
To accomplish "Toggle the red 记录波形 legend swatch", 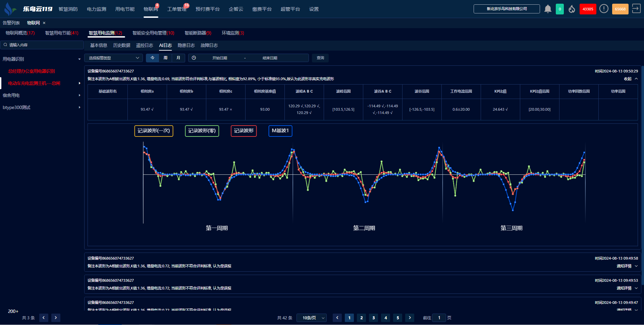I will point(244,131).
